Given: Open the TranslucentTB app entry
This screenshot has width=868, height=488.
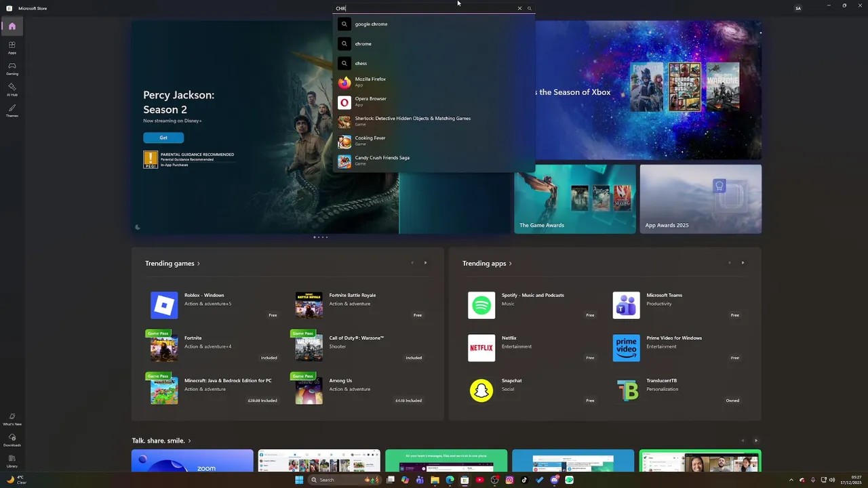Looking at the screenshot, I should coord(677,390).
